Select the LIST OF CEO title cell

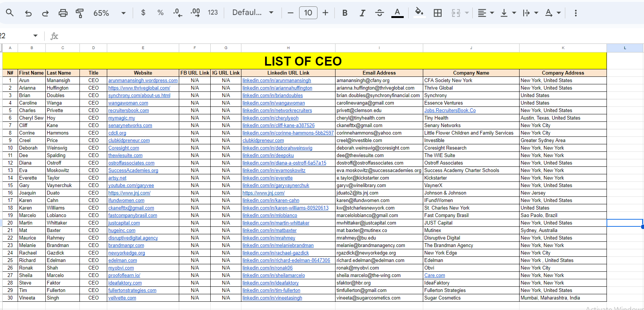304,61
